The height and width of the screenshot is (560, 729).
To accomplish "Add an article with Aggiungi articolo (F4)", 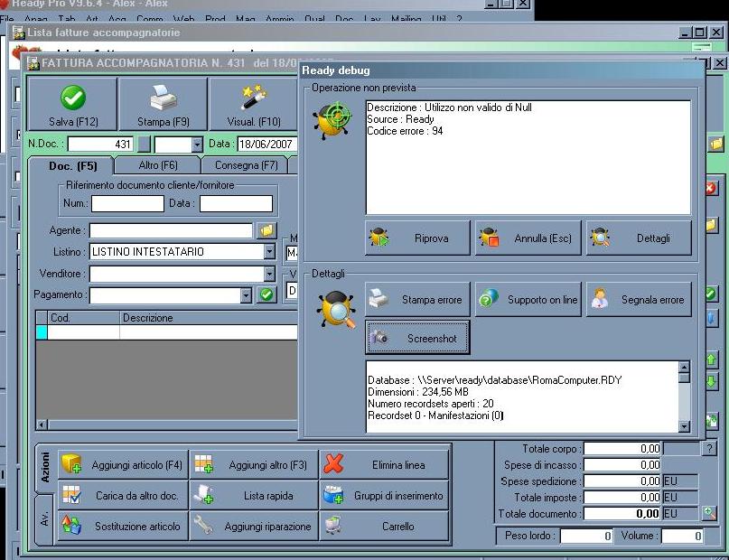I will [123, 464].
